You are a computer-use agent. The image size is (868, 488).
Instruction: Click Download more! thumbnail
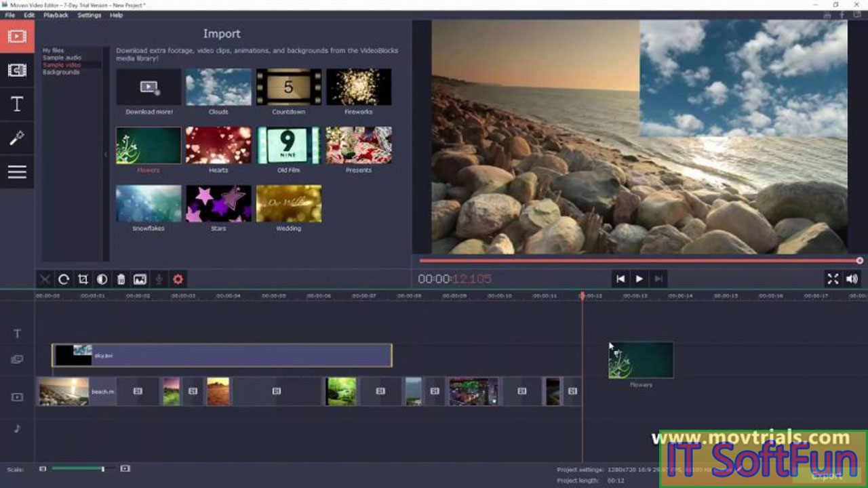(x=149, y=87)
